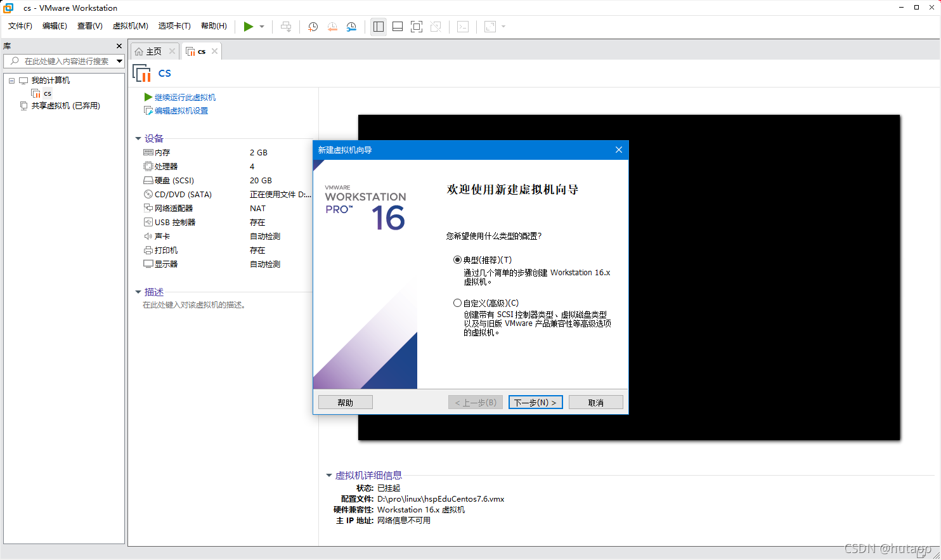This screenshot has width=941, height=560.
Task: Click the stretch guest display icon
Action: pos(490,27)
